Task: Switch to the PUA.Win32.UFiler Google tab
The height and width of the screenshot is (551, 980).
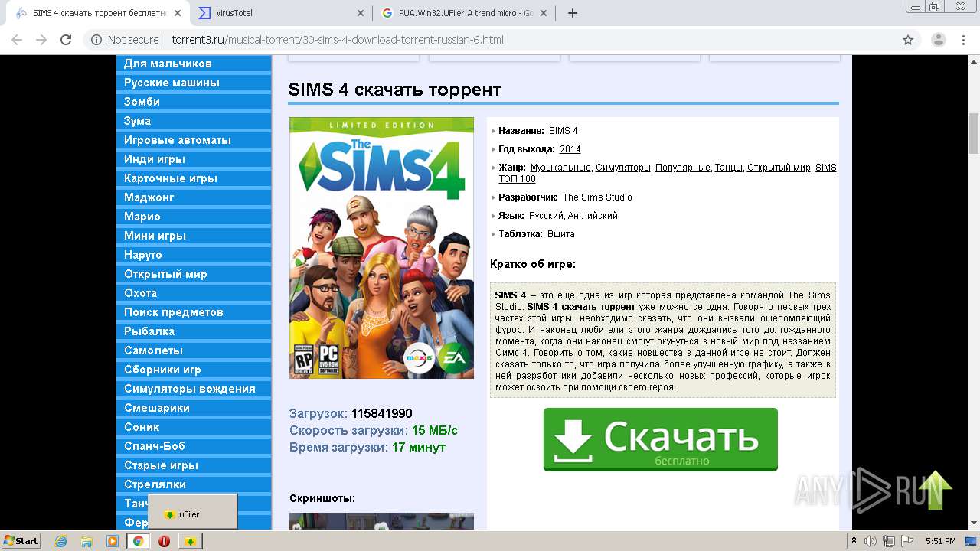Action: click(x=465, y=13)
